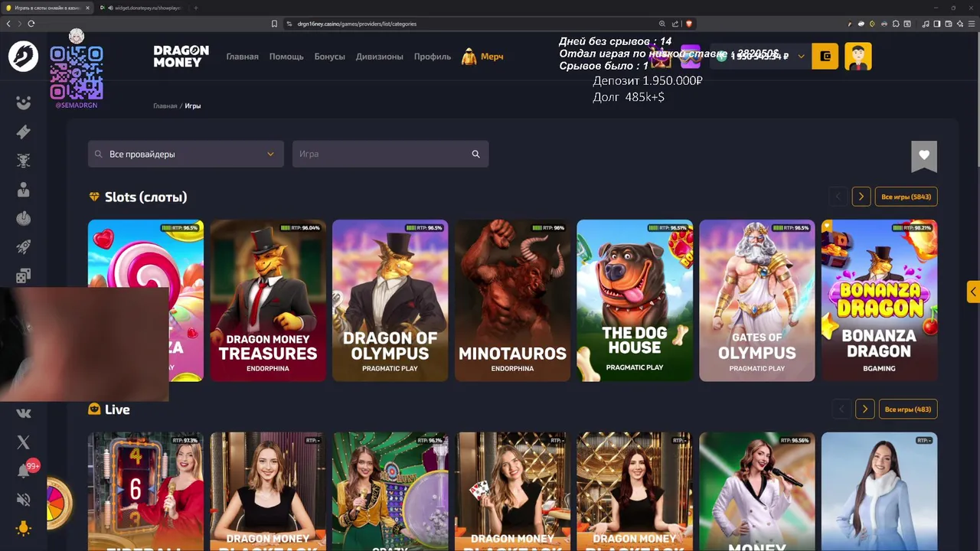Click Главная breadcrumb link
Viewport: 980px width, 551px height.
pos(165,106)
